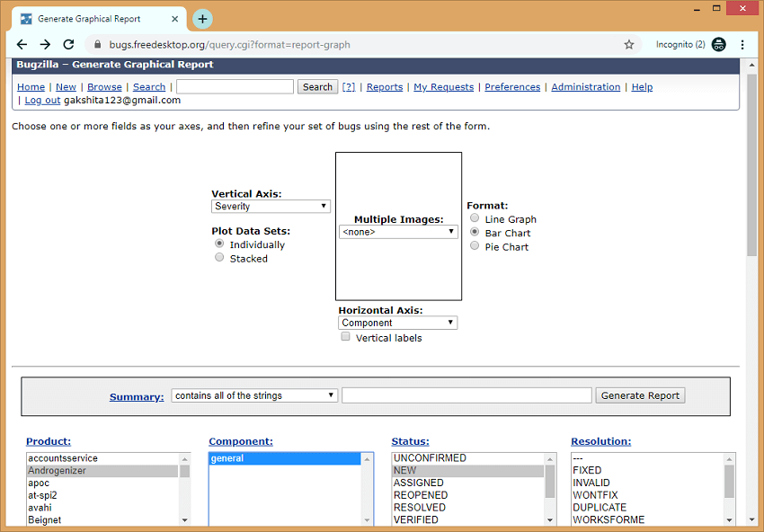Click the Generate Report button
Screen dimensions: 764x532
[x=640, y=395]
